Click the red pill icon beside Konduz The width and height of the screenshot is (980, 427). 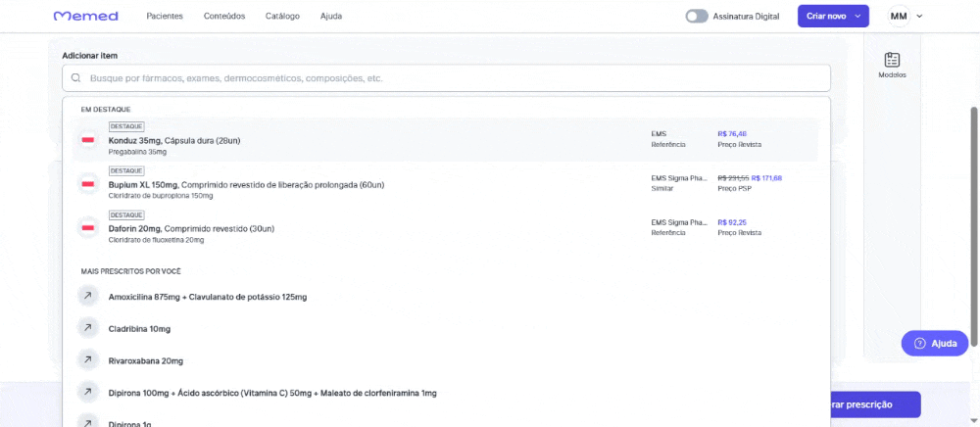click(88, 140)
